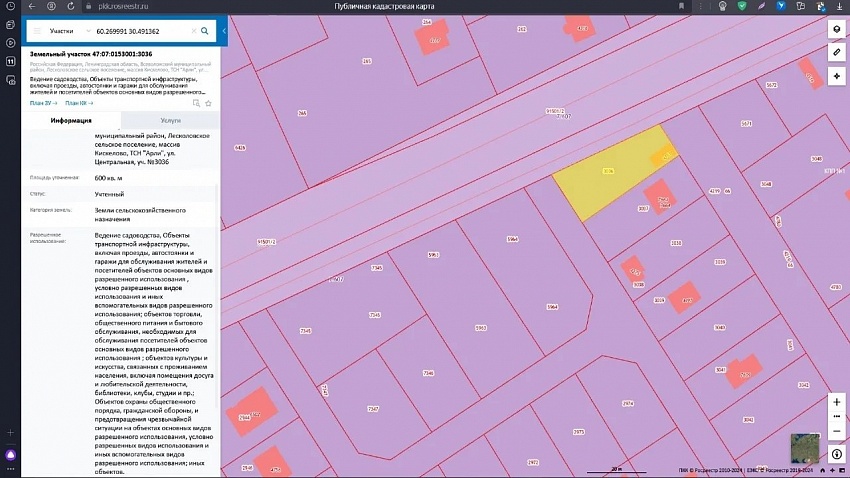
Task: Open the hamburger menu in search bar
Action: click(37, 31)
